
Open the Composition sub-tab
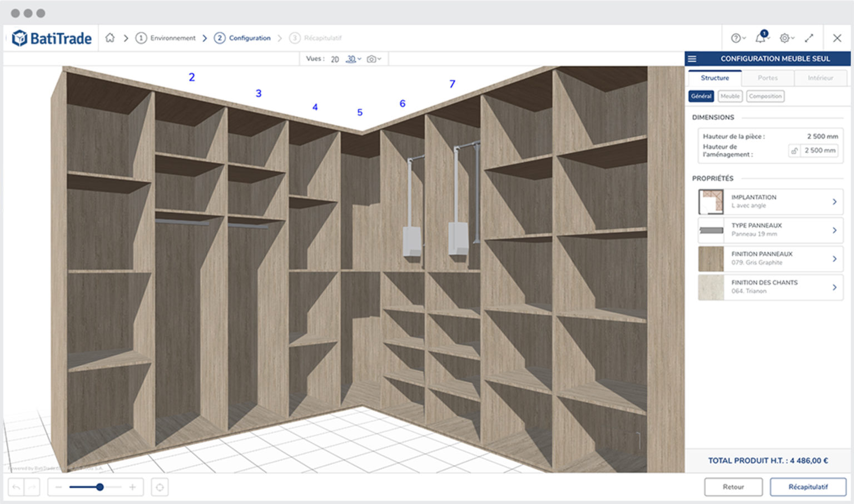(765, 96)
